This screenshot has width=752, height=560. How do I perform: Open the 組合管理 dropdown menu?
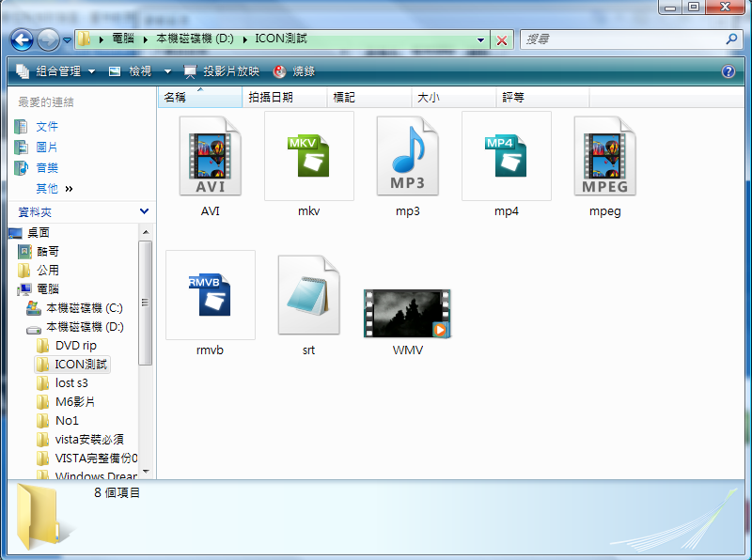tap(56, 71)
